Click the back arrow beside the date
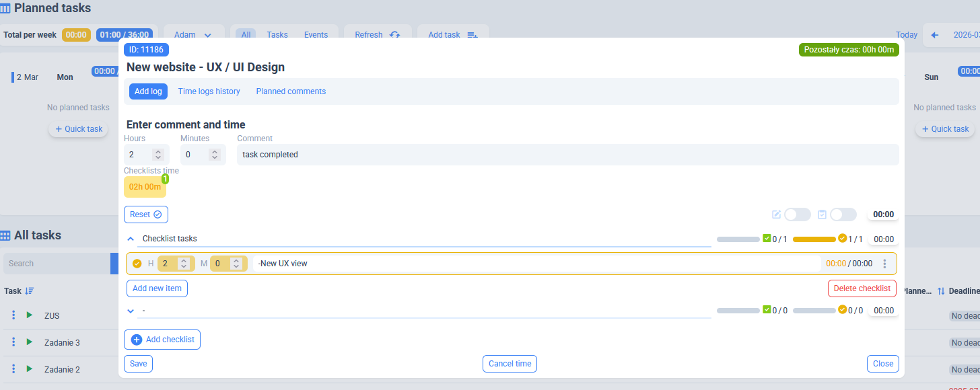This screenshot has width=980, height=390. tap(934, 35)
